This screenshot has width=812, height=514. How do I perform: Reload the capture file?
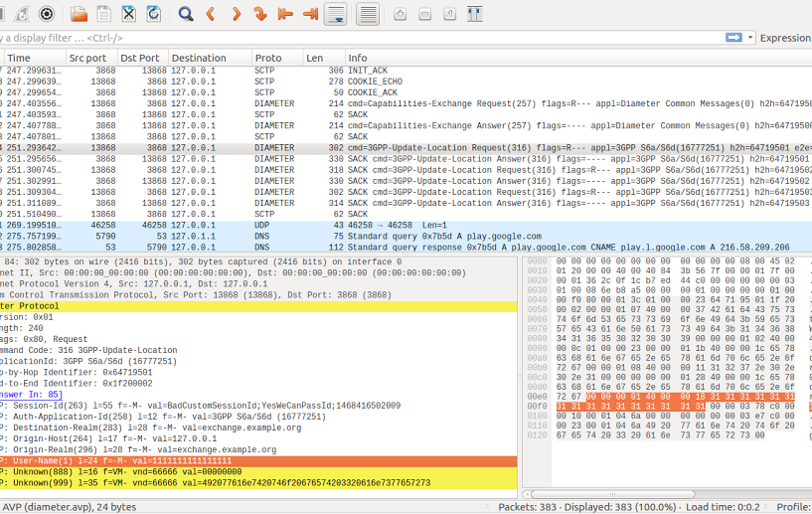pos(153,14)
